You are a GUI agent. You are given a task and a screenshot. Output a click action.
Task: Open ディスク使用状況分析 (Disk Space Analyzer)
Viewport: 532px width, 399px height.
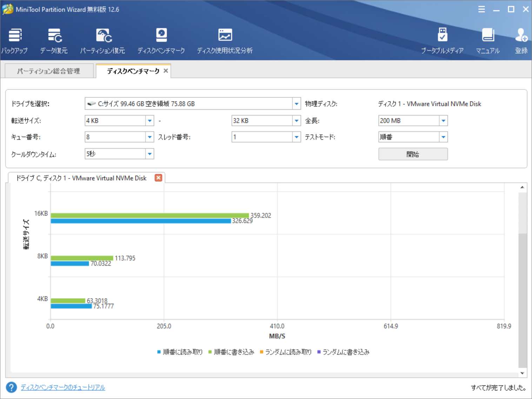[x=225, y=39]
